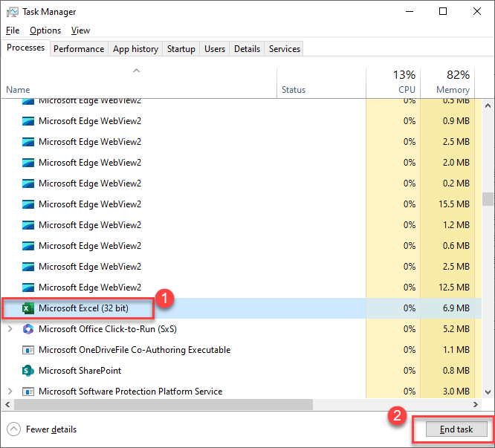Switch to the Services tab
This screenshot has width=495, height=448.
[285, 49]
